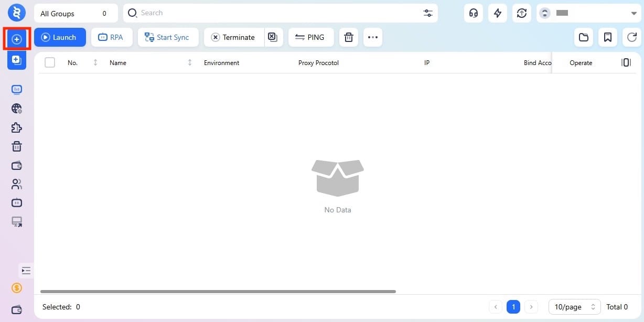Open the column display settings icon
Screen dimensions: 644x322
coord(626,62)
